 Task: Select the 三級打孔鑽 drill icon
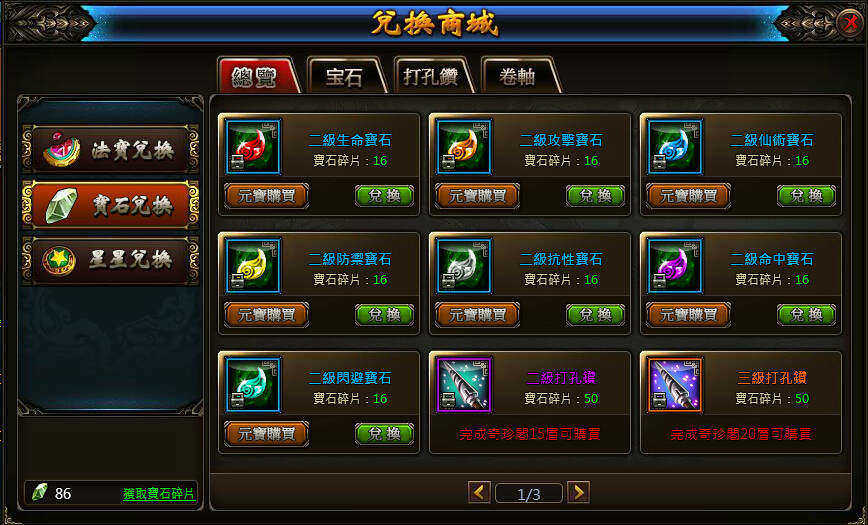[x=675, y=385]
